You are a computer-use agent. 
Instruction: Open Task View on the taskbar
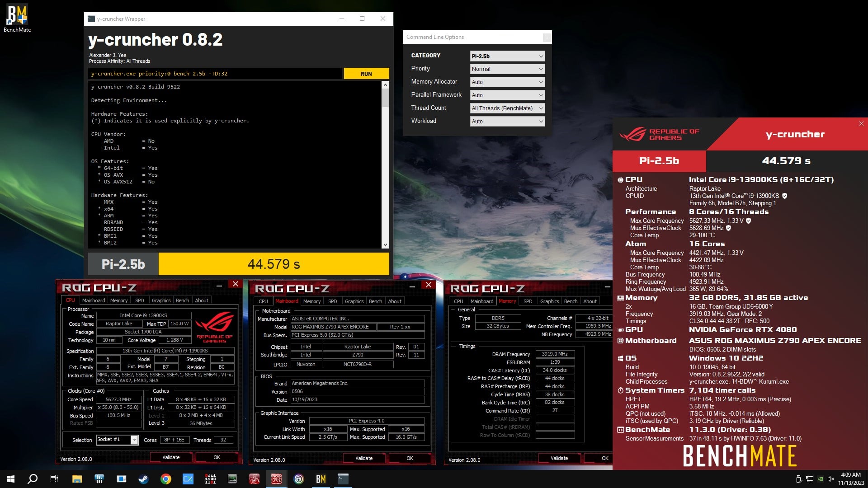pos(54,479)
